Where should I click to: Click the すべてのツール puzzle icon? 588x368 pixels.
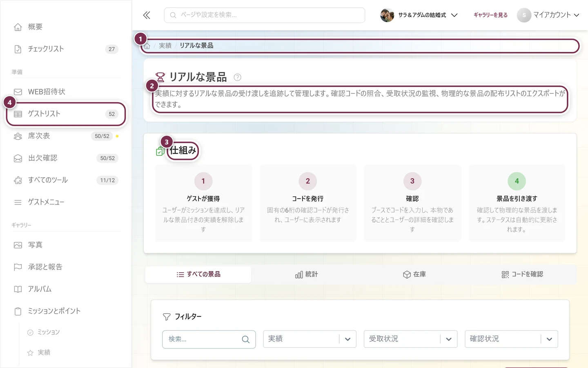pyautogui.click(x=18, y=180)
